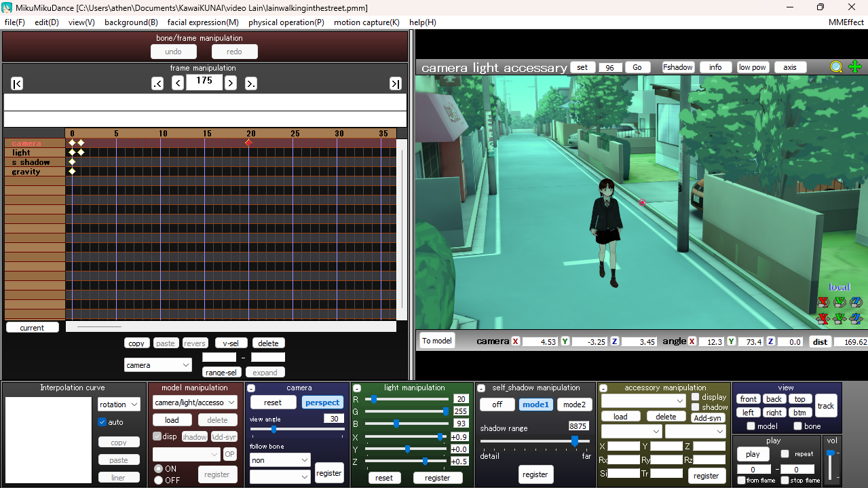
Task: Open the camera track dropdown under timeline
Action: coord(158,365)
